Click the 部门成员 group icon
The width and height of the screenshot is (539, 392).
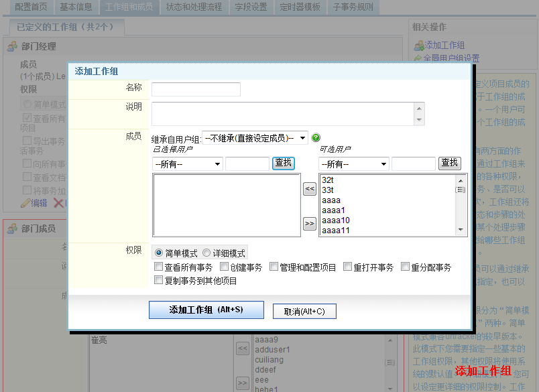point(12,229)
